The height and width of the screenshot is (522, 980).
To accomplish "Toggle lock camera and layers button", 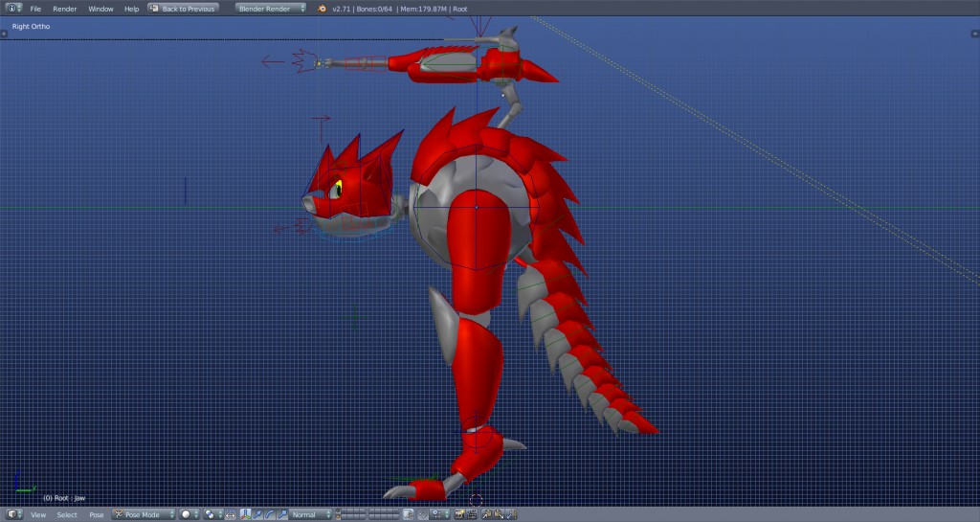I will [x=409, y=514].
